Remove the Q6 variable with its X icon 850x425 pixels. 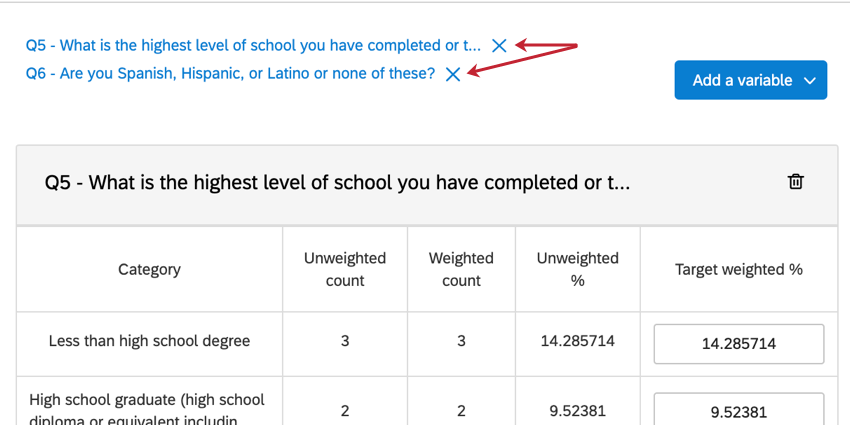coord(453,74)
